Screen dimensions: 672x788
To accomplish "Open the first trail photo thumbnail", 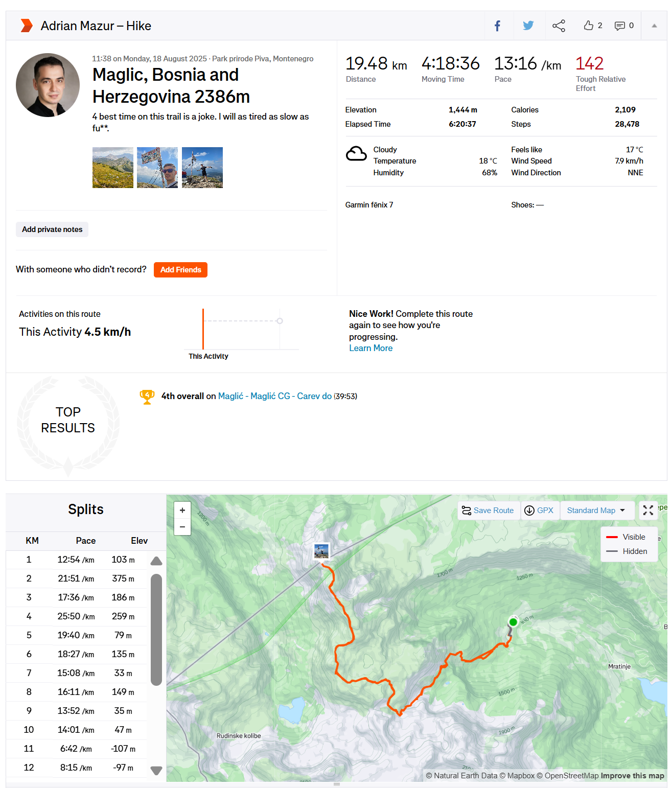I will [x=112, y=167].
